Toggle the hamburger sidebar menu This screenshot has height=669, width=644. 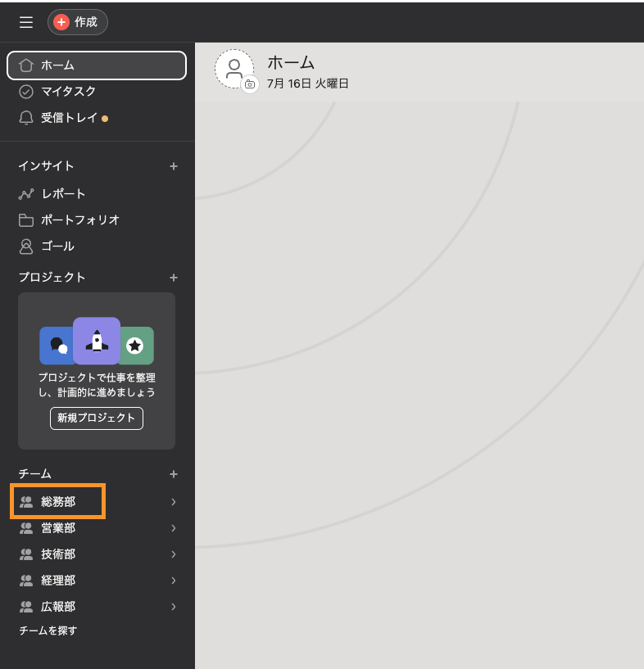26,22
